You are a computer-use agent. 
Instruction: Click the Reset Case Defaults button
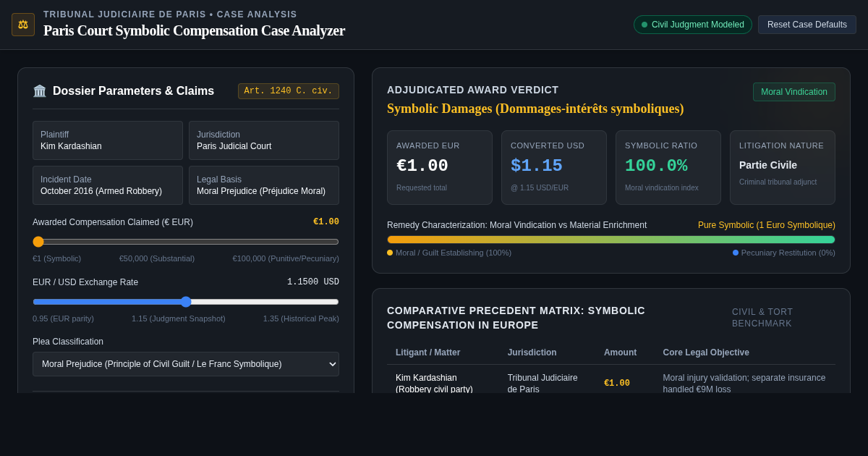807,25
